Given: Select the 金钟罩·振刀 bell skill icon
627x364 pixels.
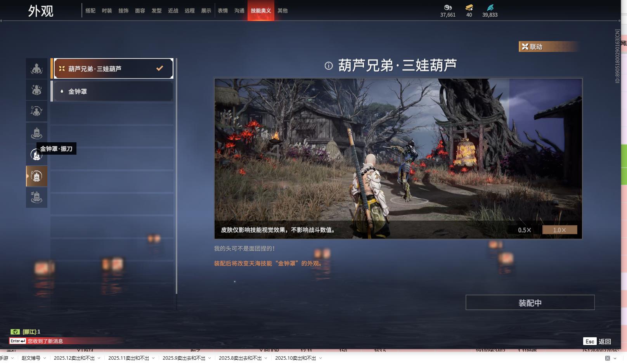Looking at the screenshot, I should point(36,155).
